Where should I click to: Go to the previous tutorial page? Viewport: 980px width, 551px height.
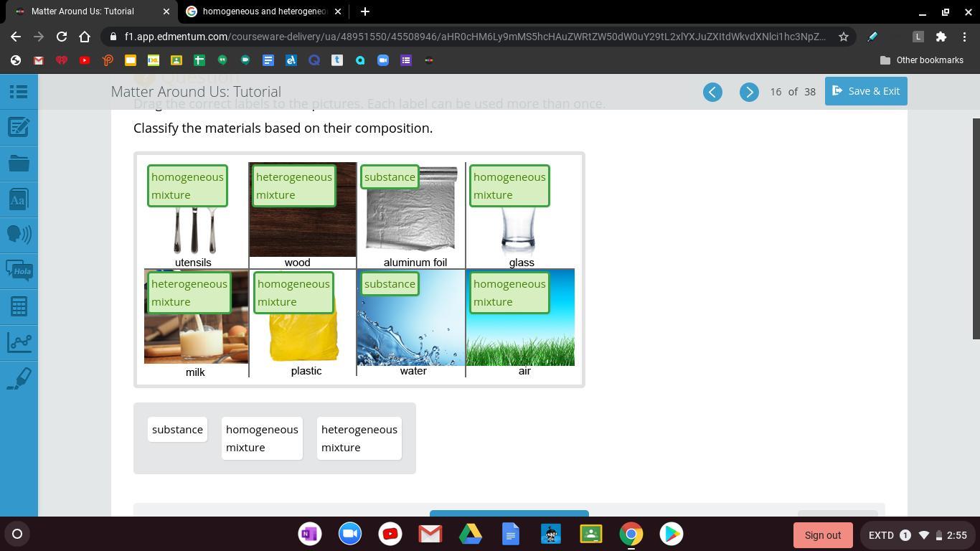712,92
